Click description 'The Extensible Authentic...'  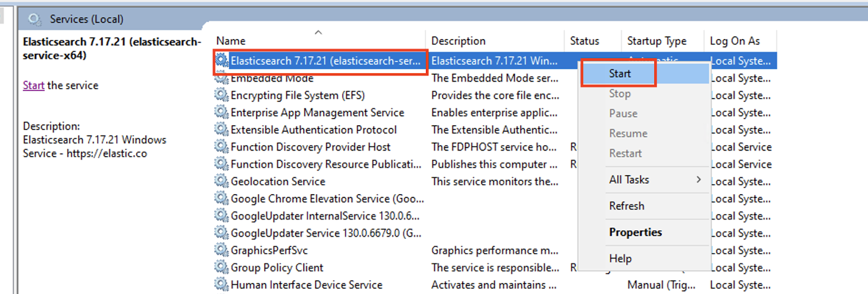coord(494,130)
